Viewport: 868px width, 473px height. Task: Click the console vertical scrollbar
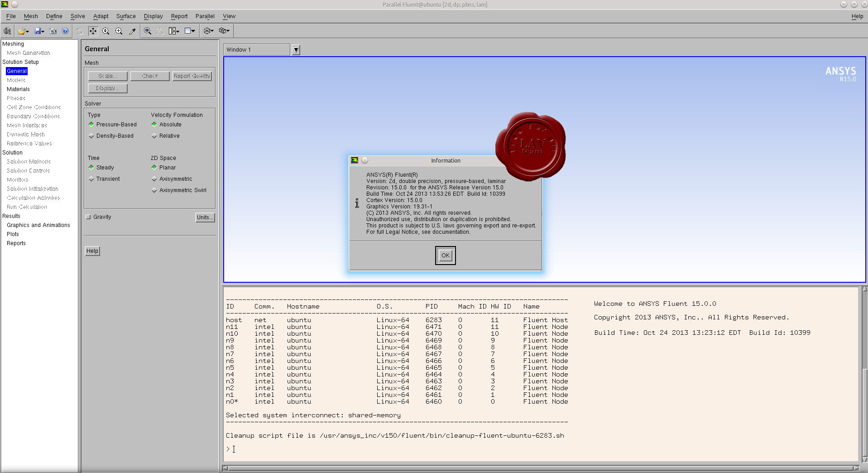pyautogui.click(x=864, y=374)
